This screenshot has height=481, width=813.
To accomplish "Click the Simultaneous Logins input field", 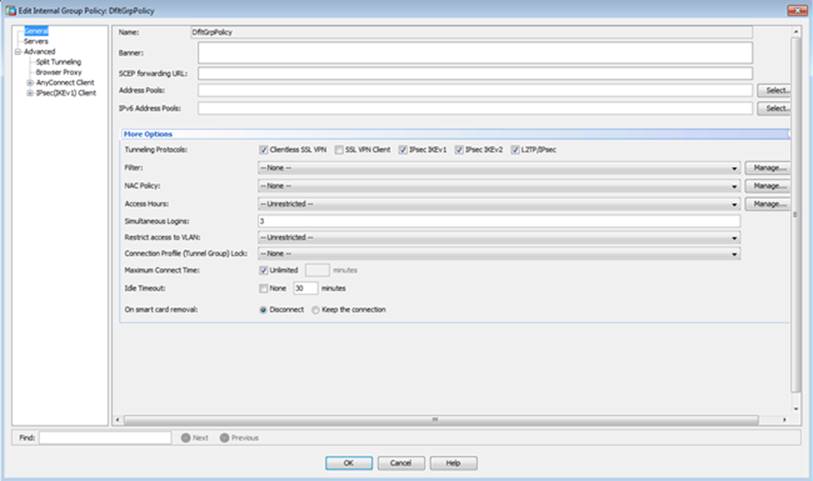I will 498,220.
